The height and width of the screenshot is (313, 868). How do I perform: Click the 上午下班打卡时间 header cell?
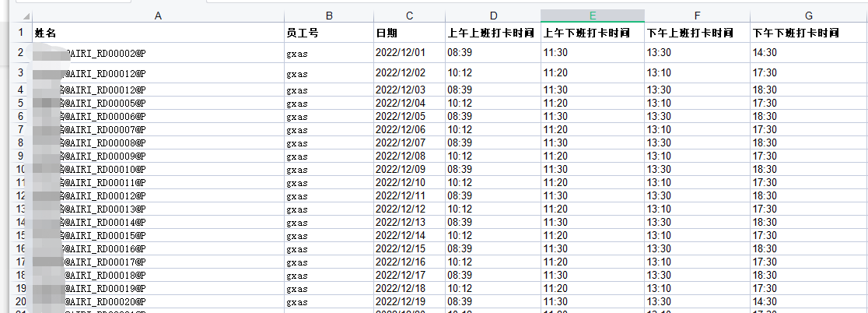(593, 33)
